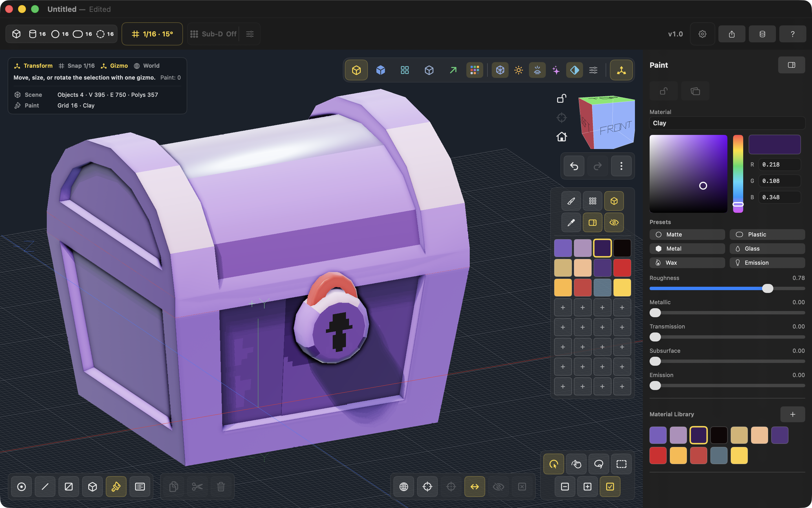Toggle the split panel icon in paint tools
The image size is (812, 508).
coord(593,222)
